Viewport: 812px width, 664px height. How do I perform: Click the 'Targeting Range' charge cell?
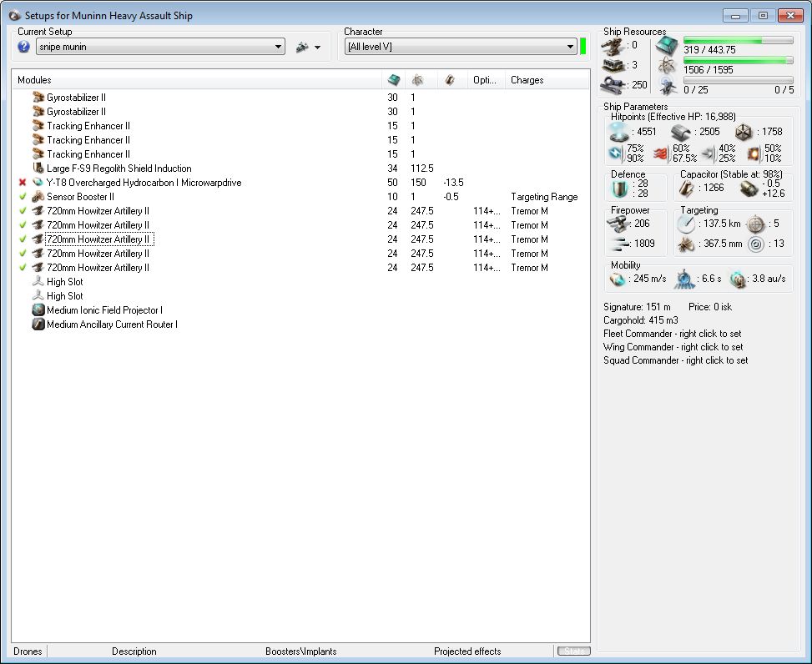point(544,197)
